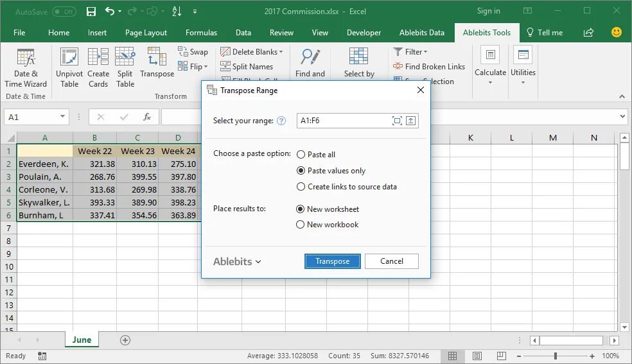Open the Filter dropdown
Image resolution: width=632 pixels, height=364 pixels.
410,51
